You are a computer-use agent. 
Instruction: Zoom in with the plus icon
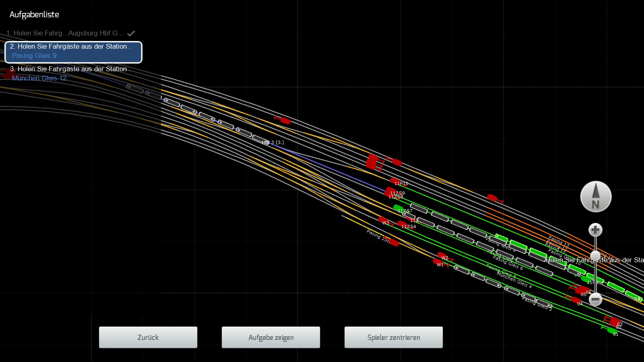coord(595,230)
